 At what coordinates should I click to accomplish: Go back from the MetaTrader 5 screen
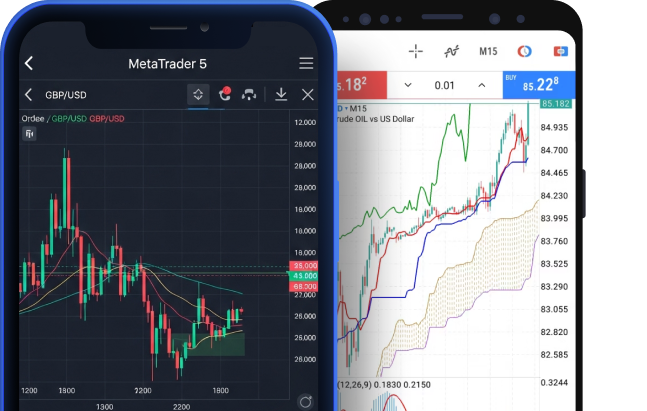[x=28, y=64]
